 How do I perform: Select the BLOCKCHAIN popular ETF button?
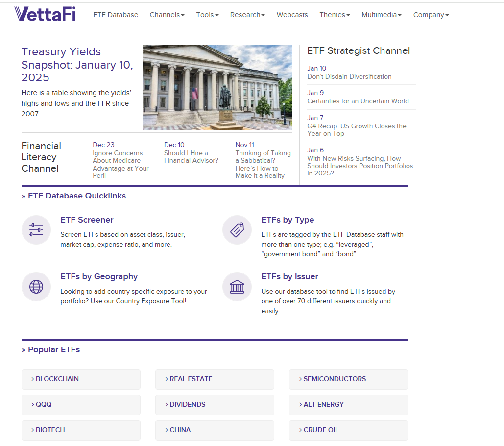click(x=81, y=379)
